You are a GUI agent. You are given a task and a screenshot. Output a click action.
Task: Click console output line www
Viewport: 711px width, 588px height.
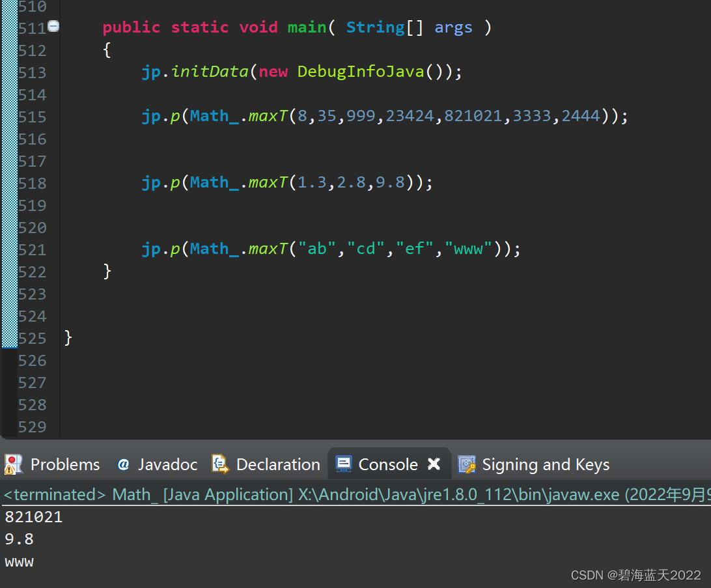point(19,562)
